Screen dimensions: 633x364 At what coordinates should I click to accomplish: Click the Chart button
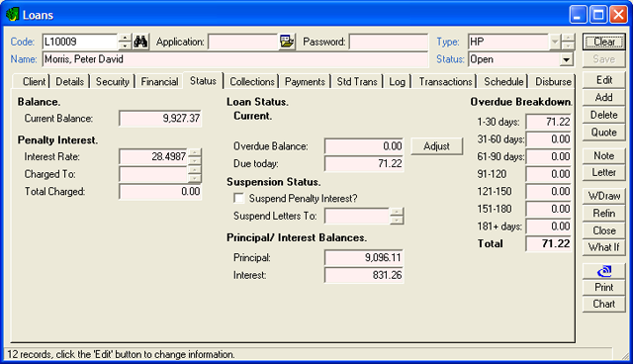604,304
